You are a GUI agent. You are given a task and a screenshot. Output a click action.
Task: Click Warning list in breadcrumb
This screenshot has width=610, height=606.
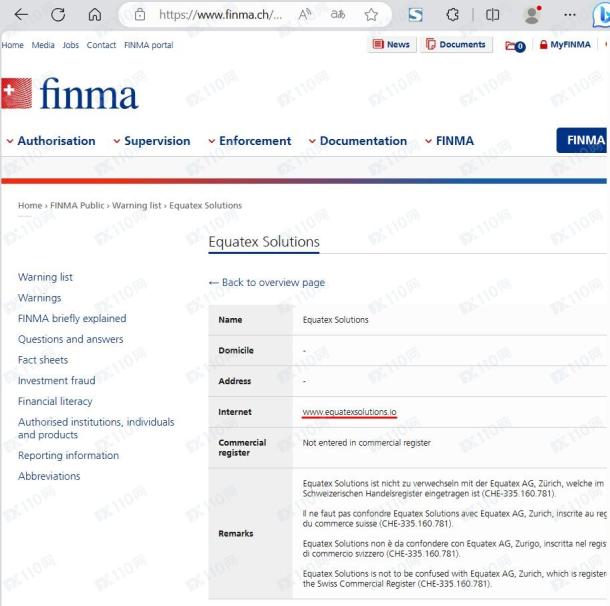click(x=137, y=205)
